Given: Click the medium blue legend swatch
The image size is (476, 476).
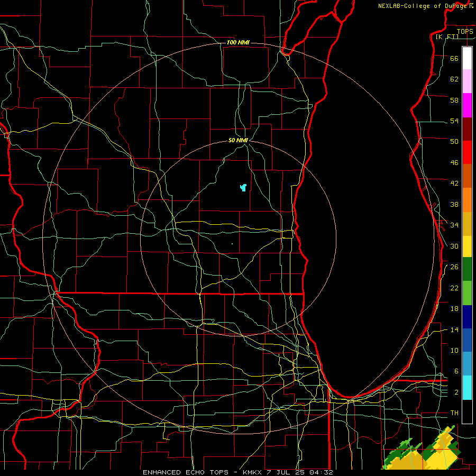Looking at the screenshot, I should tap(467, 340).
